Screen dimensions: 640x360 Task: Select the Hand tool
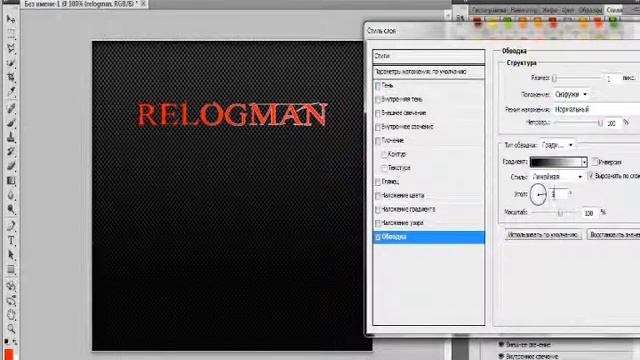11,314
